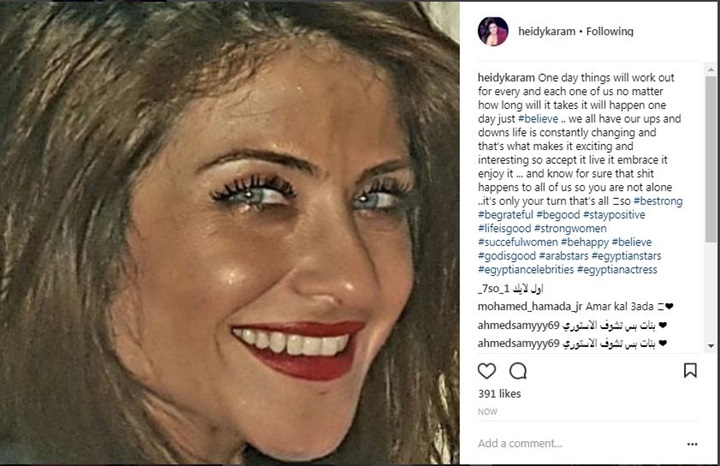Save the post with the bookmark icon
This screenshot has height=466, width=720.
coord(690,371)
